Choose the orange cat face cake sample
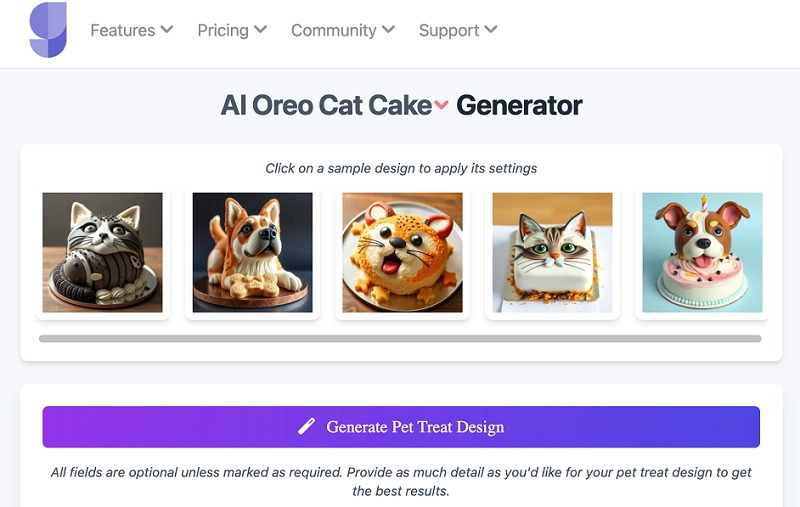This screenshot has width=800, height=507. tap(402, 252)
